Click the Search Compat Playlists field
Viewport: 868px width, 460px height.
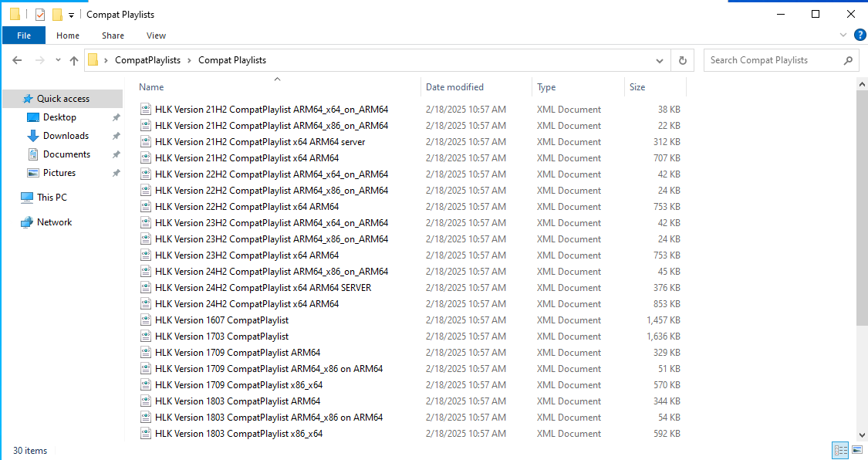tap(772, 60)
